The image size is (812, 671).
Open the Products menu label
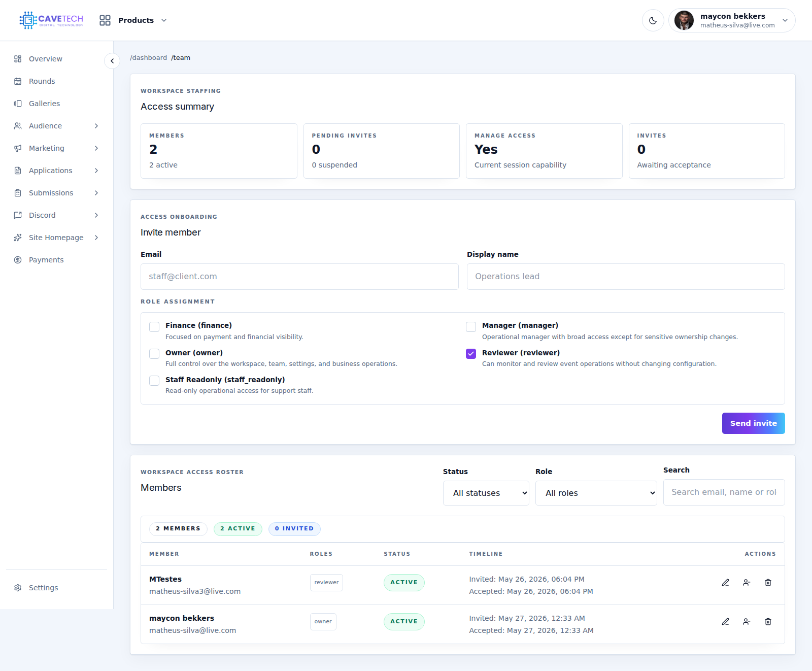[136, 20]
